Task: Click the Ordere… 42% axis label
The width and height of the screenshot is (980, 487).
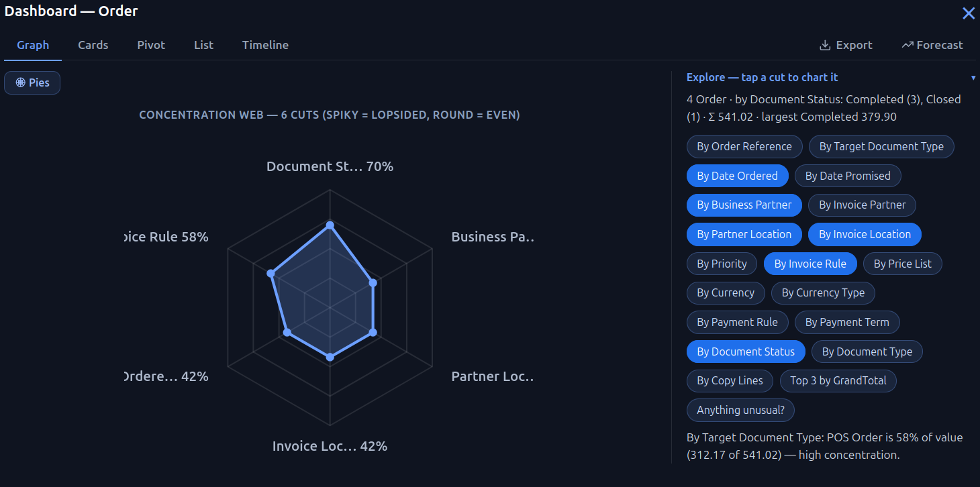Action: pos(167,376)
